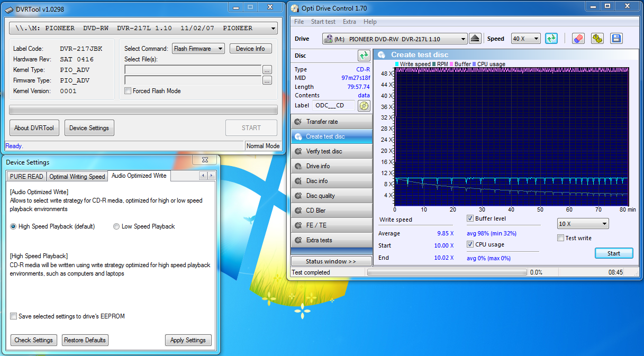Uncheck the Buffer level checkbox
This screenshot has height=356, width=644.
pos(470,218)
